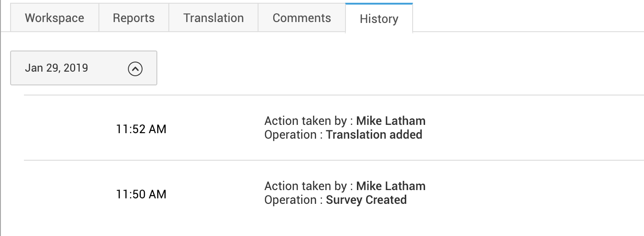Click the 'Operation' label in the 11:50 AM entry
Viewport: 644px width, 236px height.
pos(290,200)
